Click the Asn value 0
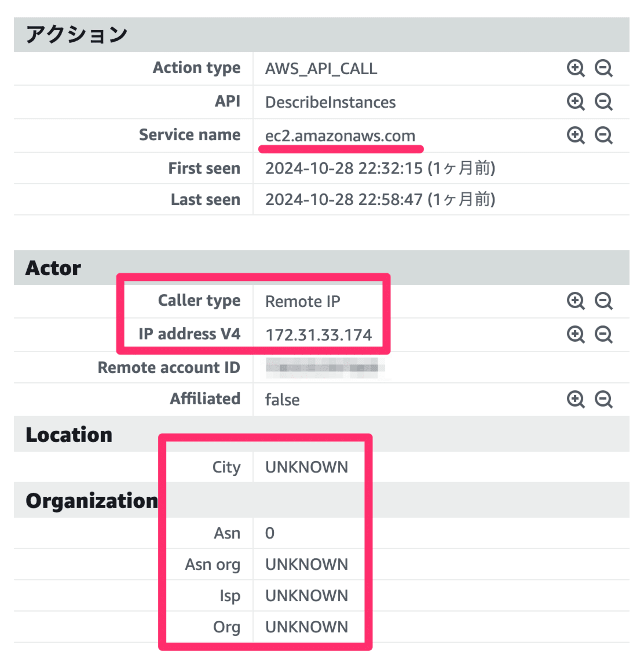This screenshot has height=666, width=644. pos(270,533)
